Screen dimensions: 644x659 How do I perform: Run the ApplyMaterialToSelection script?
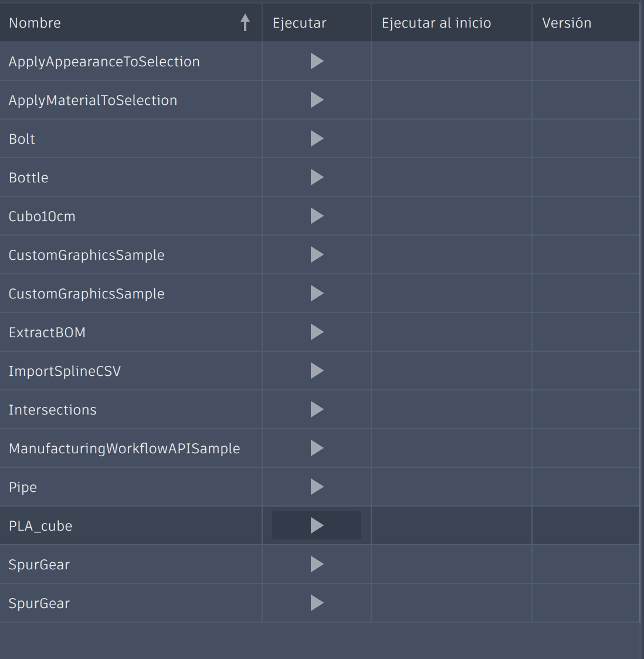pyautogui.click(x=317, y=100)
